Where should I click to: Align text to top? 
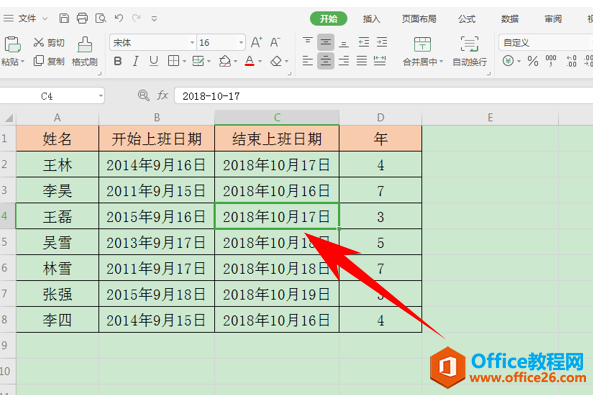coord(307,42)
